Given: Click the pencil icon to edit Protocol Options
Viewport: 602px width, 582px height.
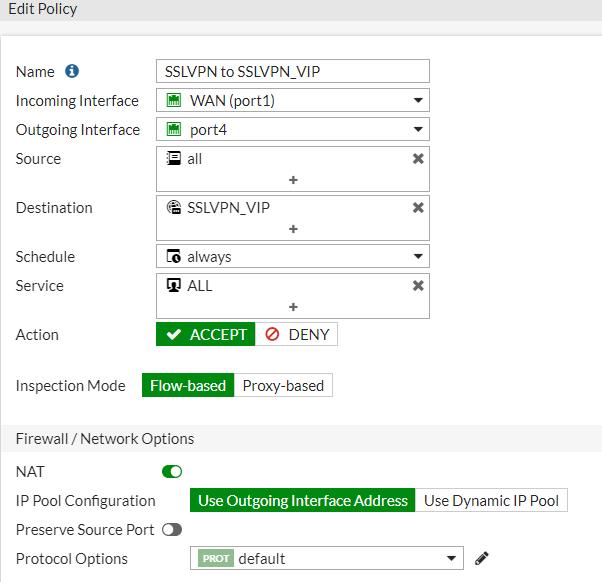Looking at the screenshot, I should [482, 559].
